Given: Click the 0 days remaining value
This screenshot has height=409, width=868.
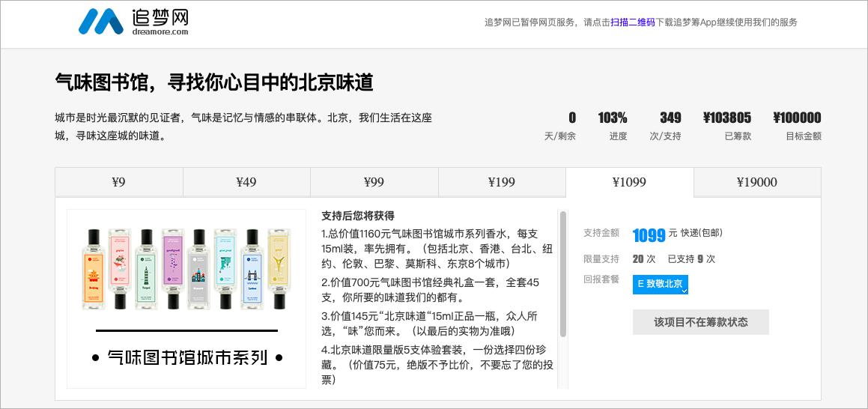Looking at the screenshot, I should click(572, 118).
